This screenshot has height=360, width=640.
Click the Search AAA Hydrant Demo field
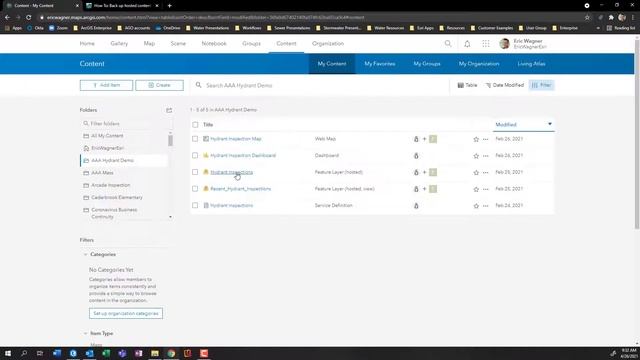pos(320,85)
